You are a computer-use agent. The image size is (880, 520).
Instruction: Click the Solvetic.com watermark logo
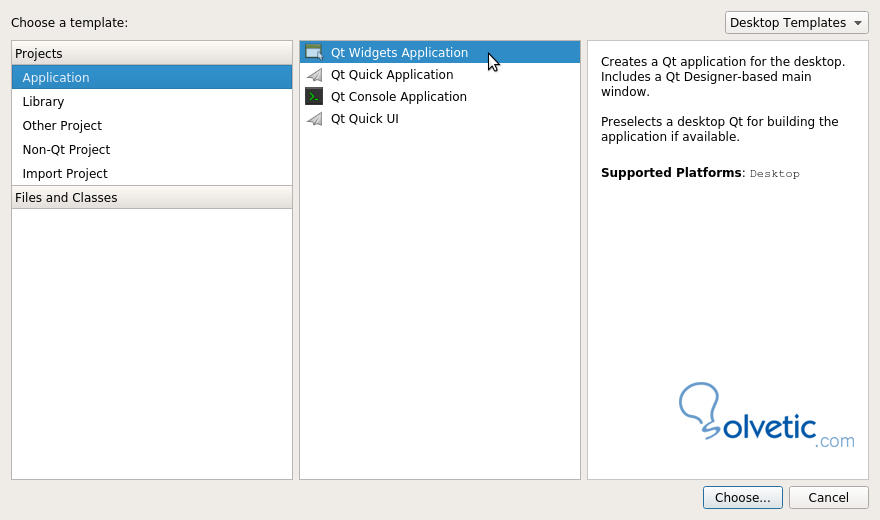click(x=766, y=416)
